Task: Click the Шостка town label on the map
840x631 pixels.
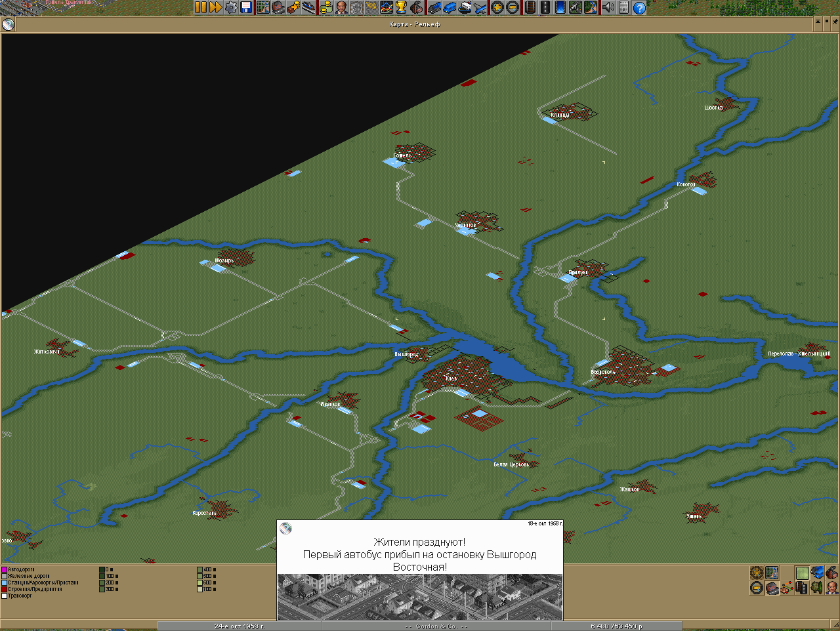Action: tap(713, 108)
